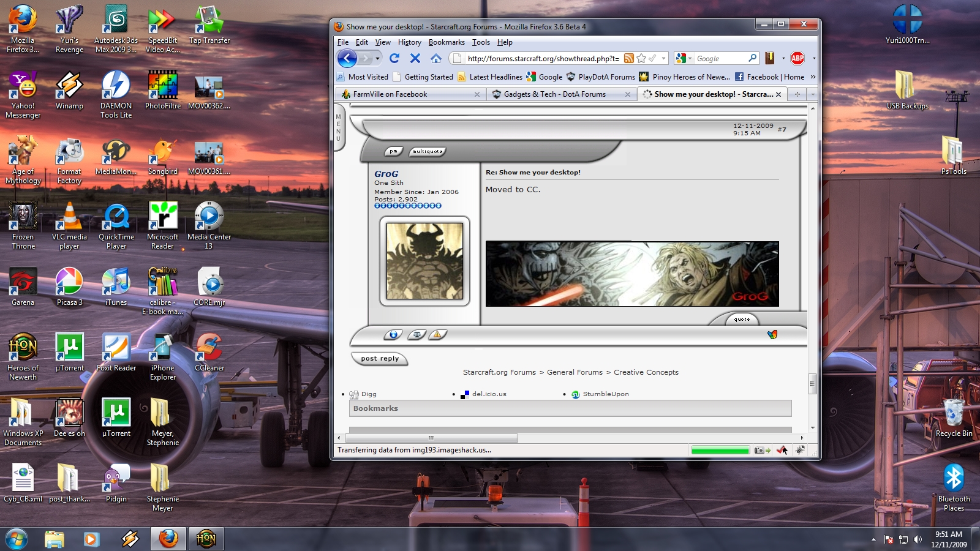Select DAEMON Tools Lite desktop icon
Screen dimensions: 980x551
coord(116,94)
